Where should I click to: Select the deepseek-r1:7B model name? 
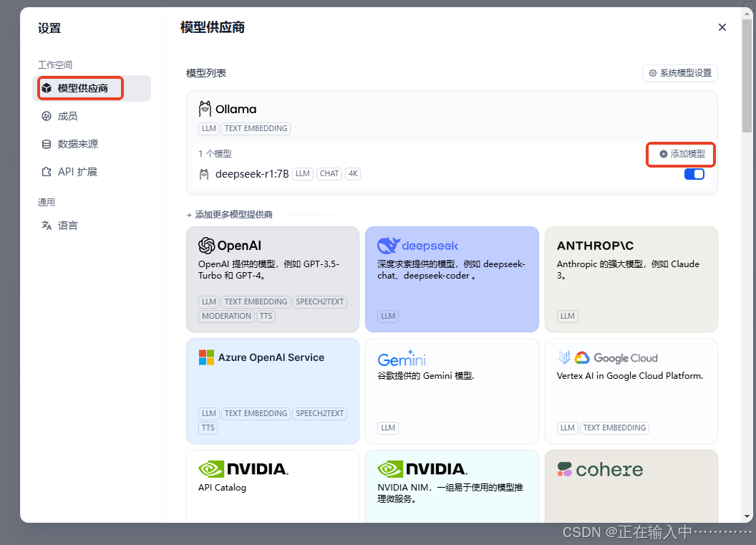pos(252,174)
